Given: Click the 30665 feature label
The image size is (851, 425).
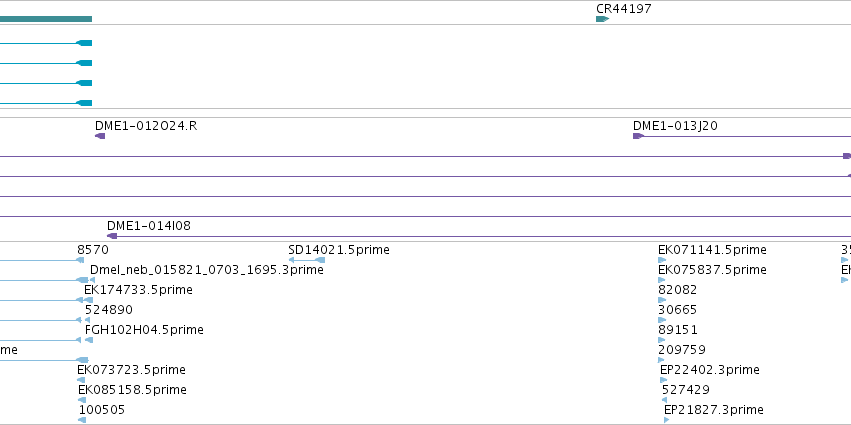Looking at the screenshot, I should pyautogui.click(x=677, y=310).
